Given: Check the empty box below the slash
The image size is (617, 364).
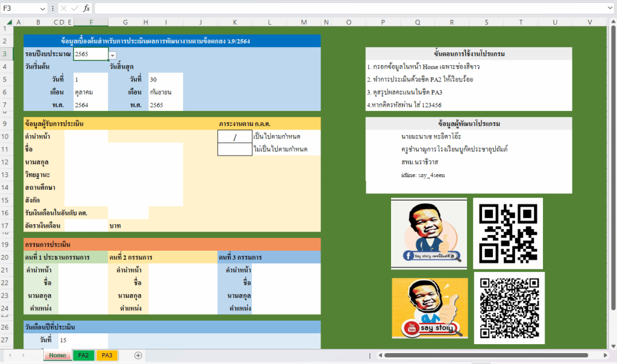Looking at the screenshot, I should pos(235,149).
